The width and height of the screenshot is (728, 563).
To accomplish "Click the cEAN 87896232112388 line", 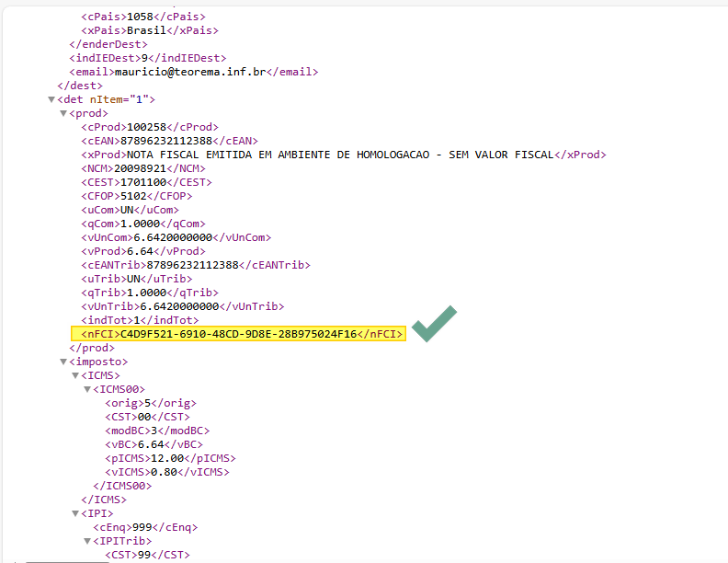I will coord(169,141).
